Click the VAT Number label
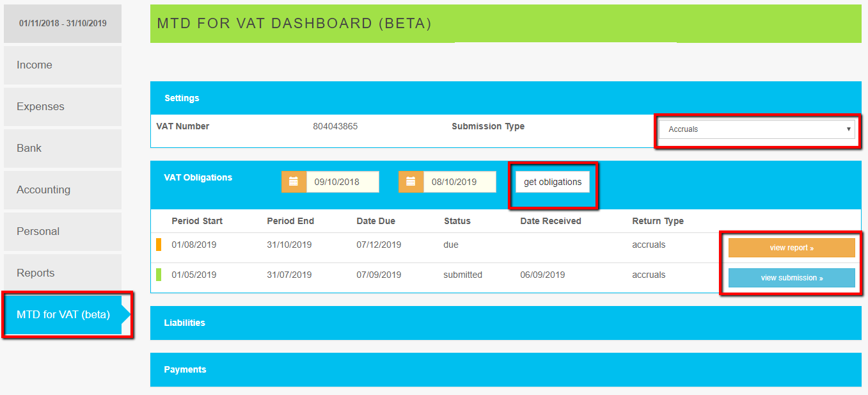 183,126
